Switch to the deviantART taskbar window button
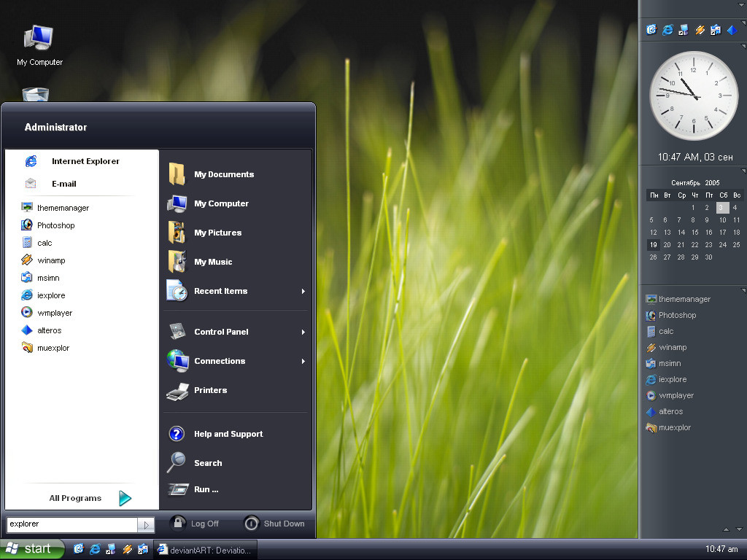This screenshot has height=560, width=747. (205, 550)
